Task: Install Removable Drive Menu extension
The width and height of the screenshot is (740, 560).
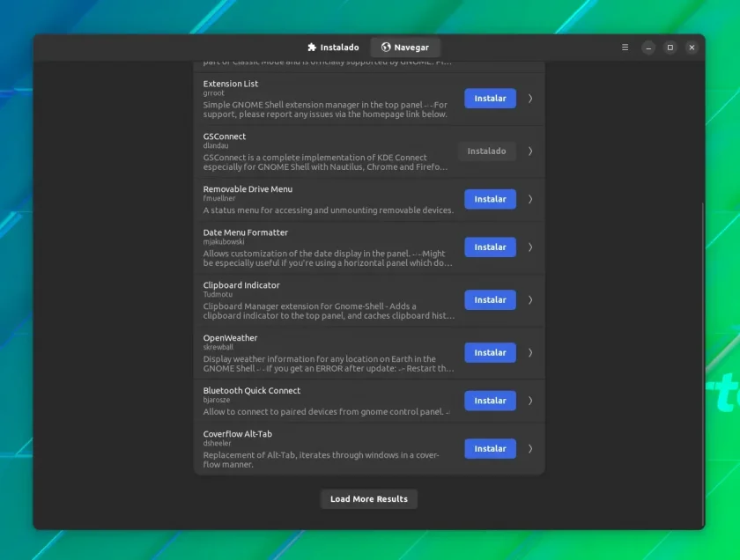Action: 490,199
